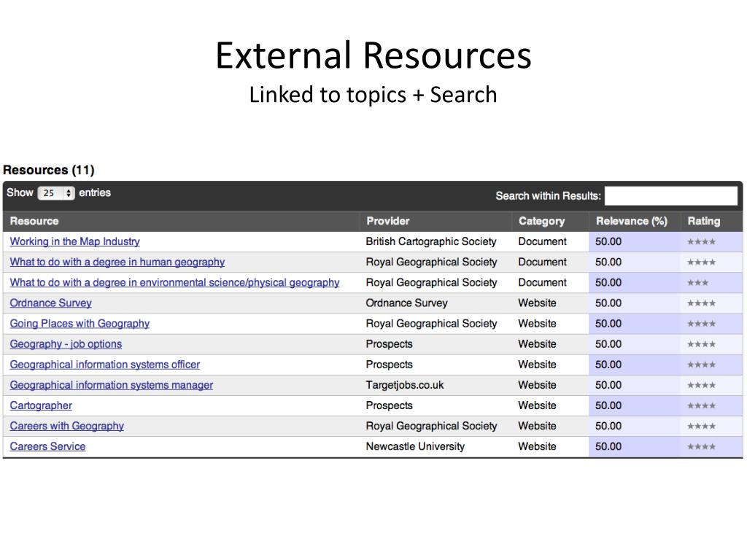The image size is (747, 560).
Task: Select Document category in Working in the Map Industry row
Action: [x=542, y=241]
